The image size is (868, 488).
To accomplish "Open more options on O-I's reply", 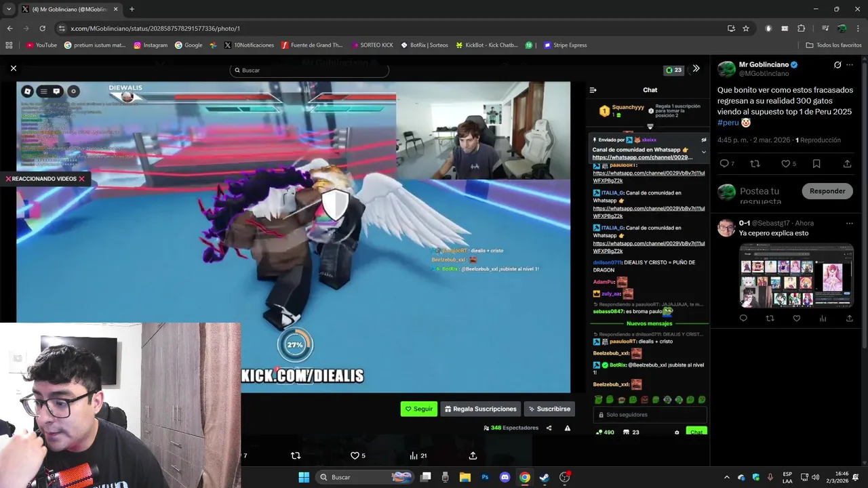I will point(849,223).
